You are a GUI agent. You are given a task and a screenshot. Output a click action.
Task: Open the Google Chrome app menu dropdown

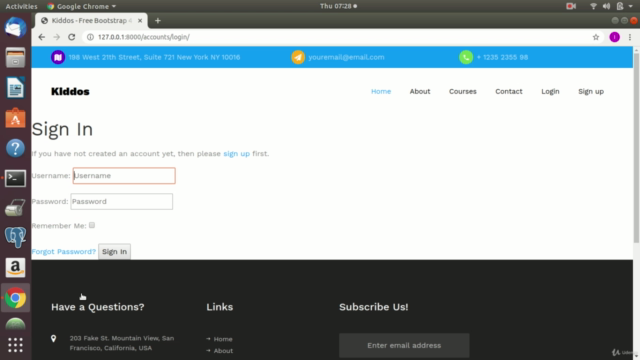pos(81,6)
